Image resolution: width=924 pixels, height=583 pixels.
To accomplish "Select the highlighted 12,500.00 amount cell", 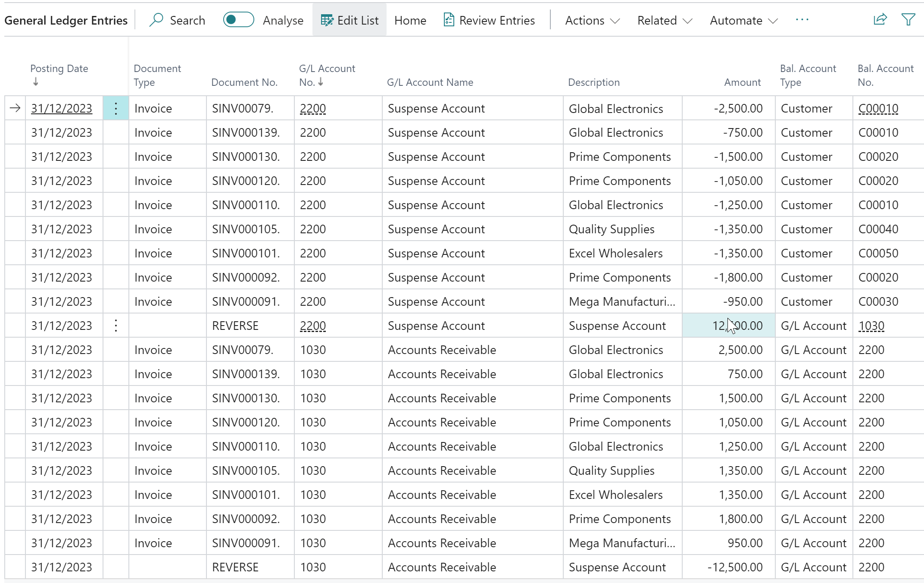I will (728, 326).
